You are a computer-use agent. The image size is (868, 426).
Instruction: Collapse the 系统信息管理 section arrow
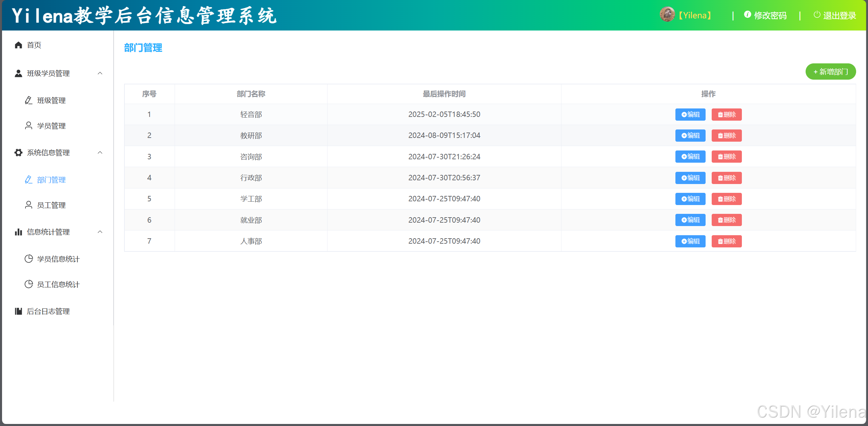(x=100, y=153)
